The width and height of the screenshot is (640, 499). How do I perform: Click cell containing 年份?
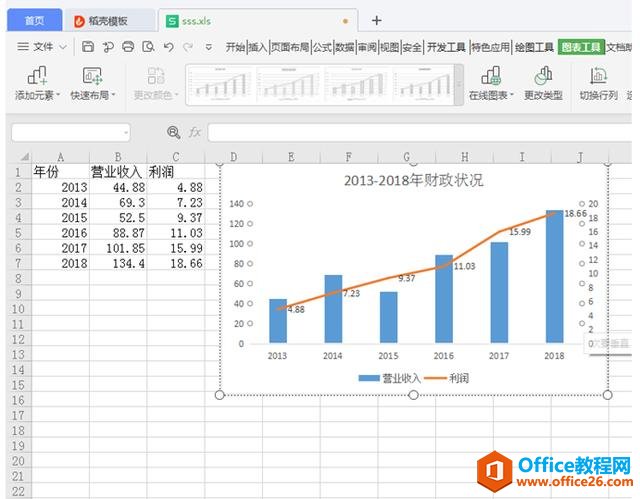[x=60, y=172]
